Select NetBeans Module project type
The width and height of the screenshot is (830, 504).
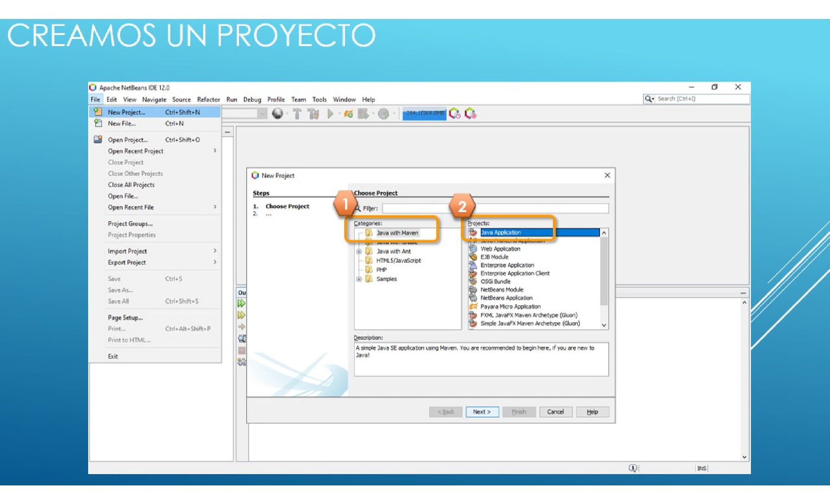502,290
